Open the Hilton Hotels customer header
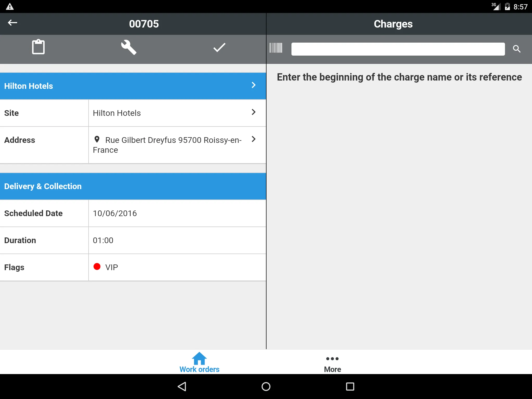Viewport: 532px width, 399px height. pyautogui.click(x=133, y=86)
